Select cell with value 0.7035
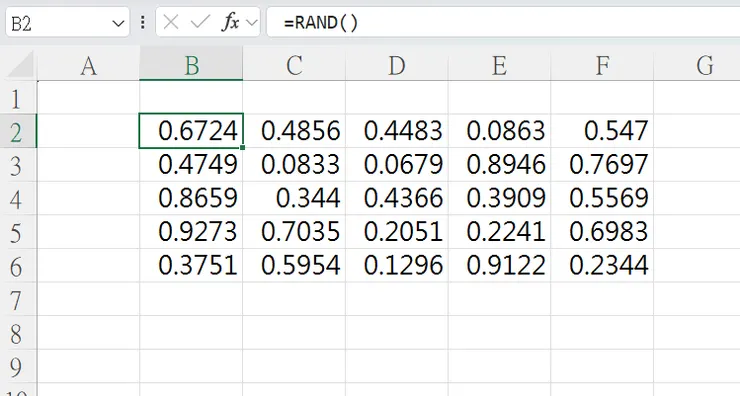 point(294,232)
